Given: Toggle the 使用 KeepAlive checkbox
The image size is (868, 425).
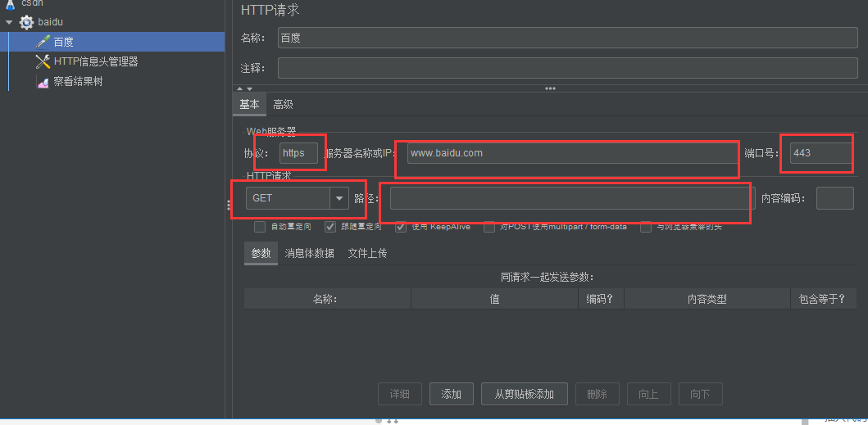Looking at the screenshot, I should [401, 226].
